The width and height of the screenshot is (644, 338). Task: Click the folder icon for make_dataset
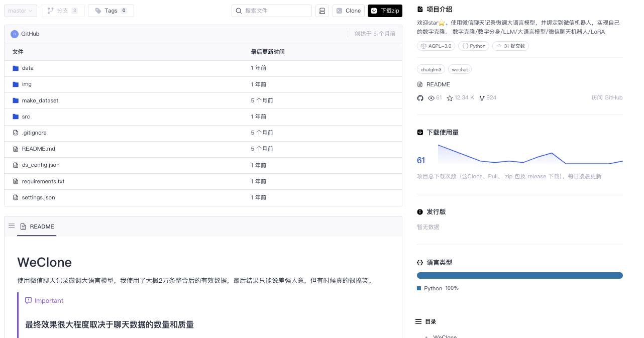tap(16, 100)
